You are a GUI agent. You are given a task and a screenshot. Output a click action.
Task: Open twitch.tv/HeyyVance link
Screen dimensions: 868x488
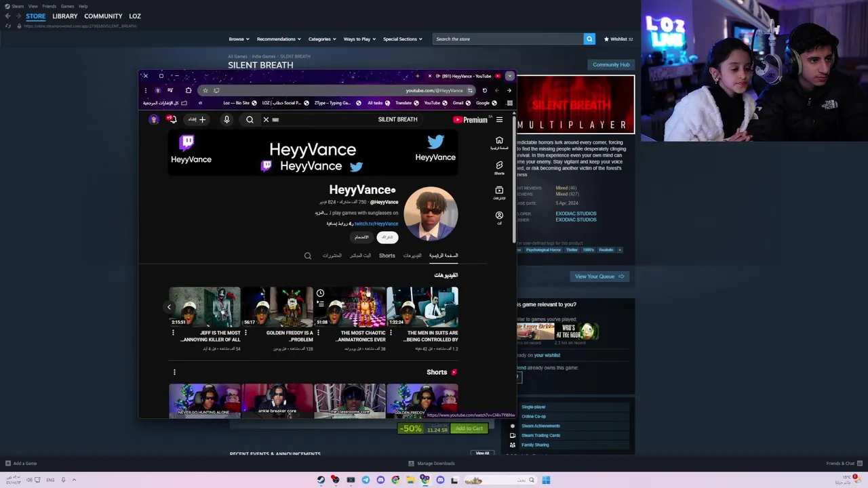376,224
